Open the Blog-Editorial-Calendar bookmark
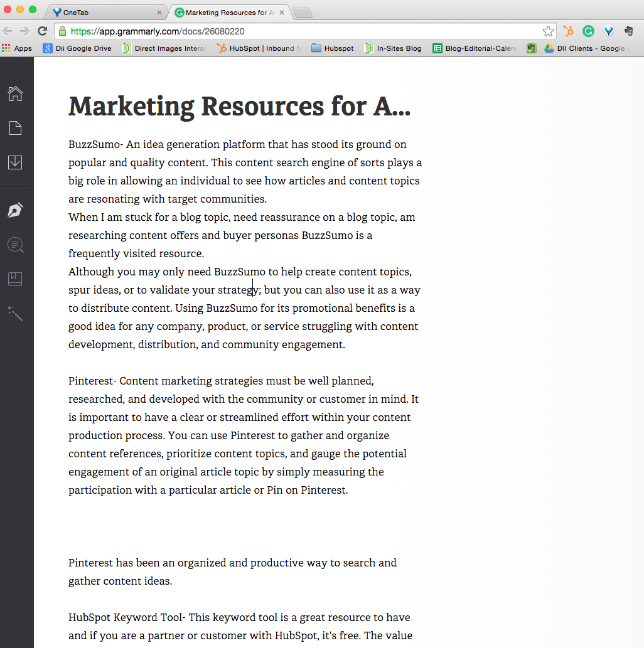Image resolution: width=644 pixels, height=648 pixels. coord(475,48)
